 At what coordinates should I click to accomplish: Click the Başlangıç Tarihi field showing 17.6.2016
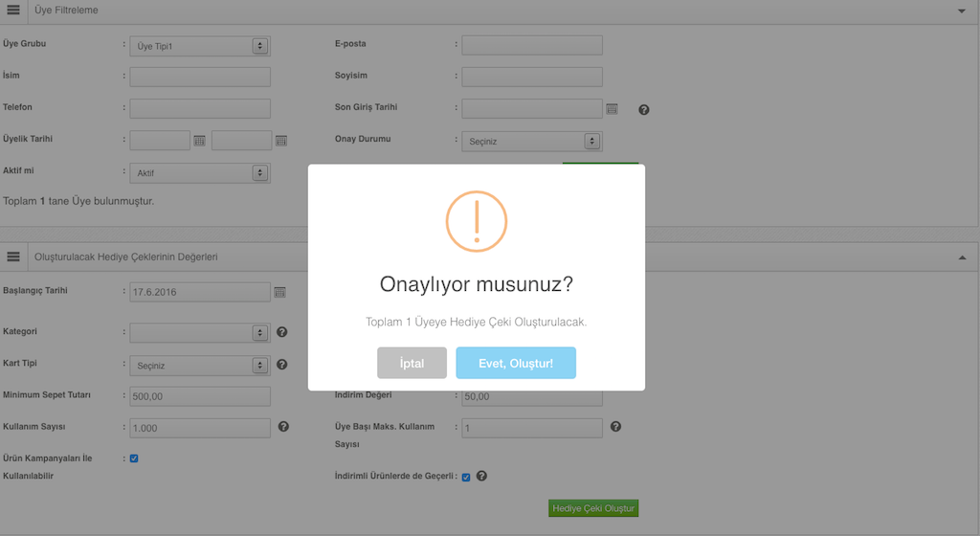200,292
